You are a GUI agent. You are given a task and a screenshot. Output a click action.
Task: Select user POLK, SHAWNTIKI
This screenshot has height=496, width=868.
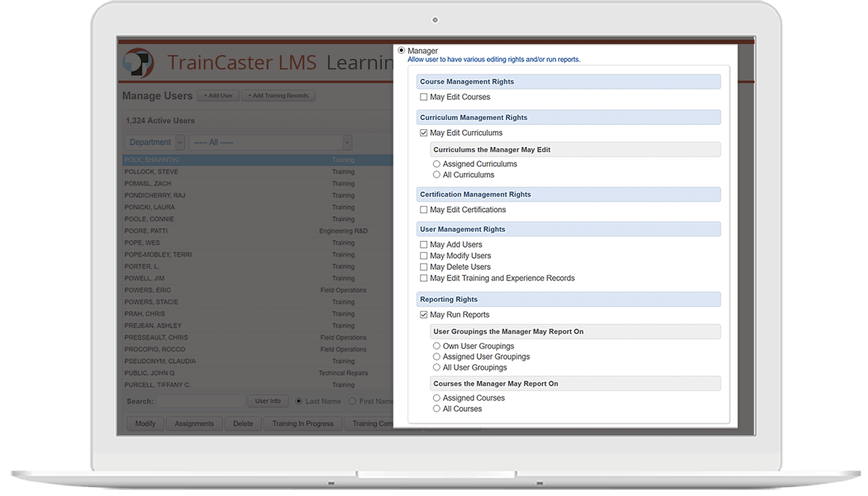click(x=258, y=160)
